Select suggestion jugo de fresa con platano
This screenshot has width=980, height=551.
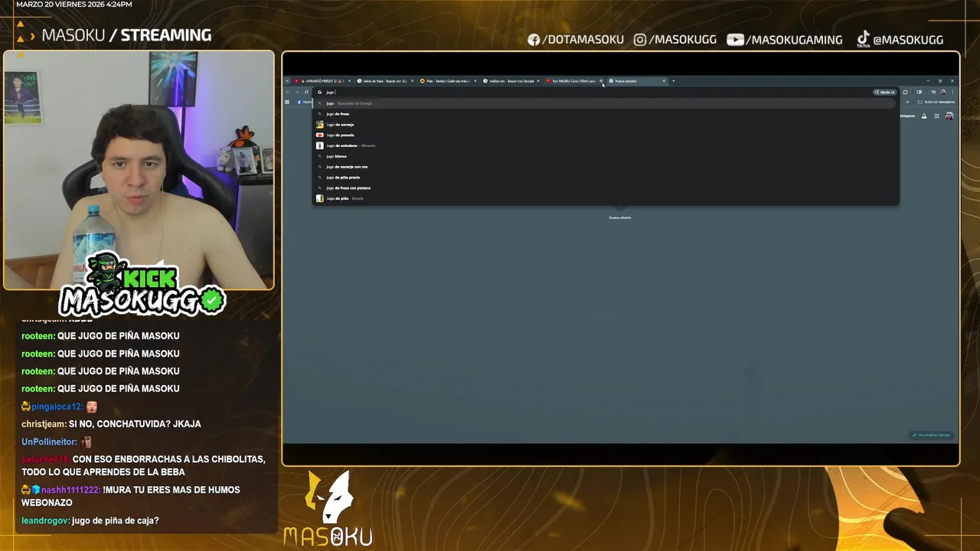pyautogui.click(x=605, y=187)
